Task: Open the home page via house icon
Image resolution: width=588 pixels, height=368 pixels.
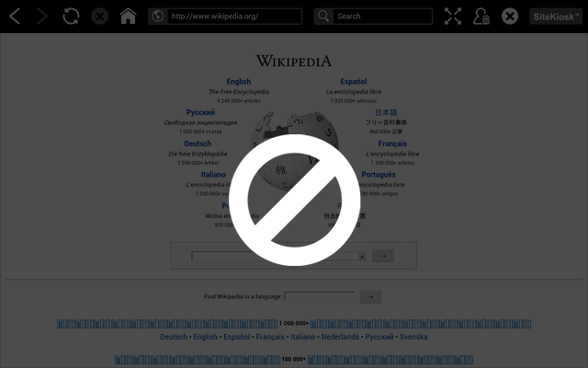Action: 128,17
